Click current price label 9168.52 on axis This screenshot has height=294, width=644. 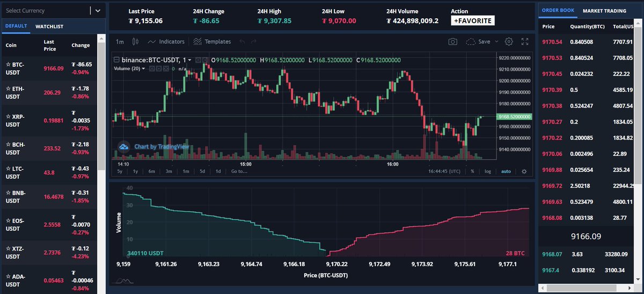514,116
